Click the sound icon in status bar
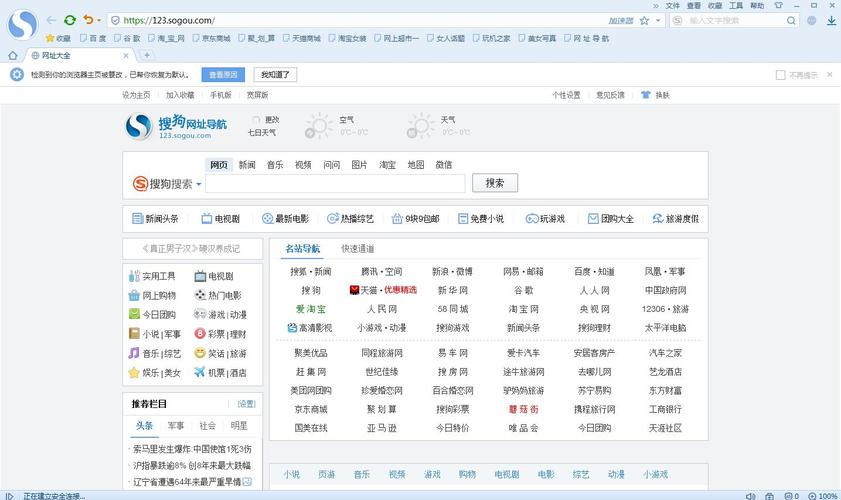 (x=750, y=496)
